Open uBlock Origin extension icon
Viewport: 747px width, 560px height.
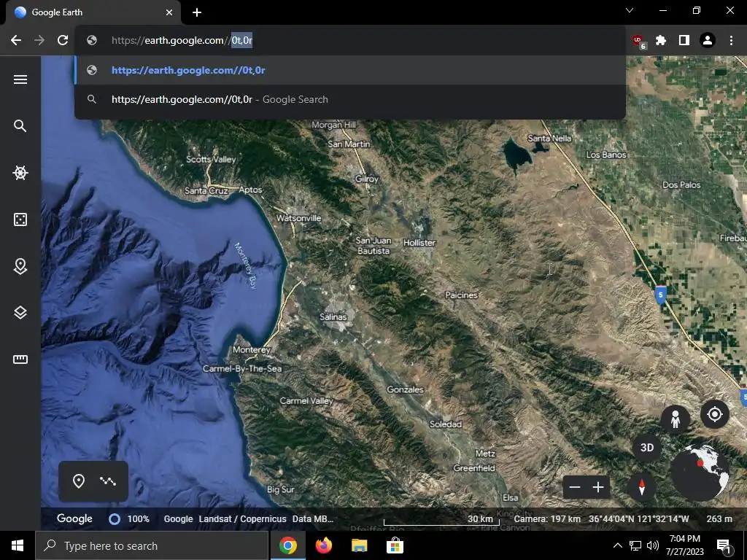pos(638,41)
